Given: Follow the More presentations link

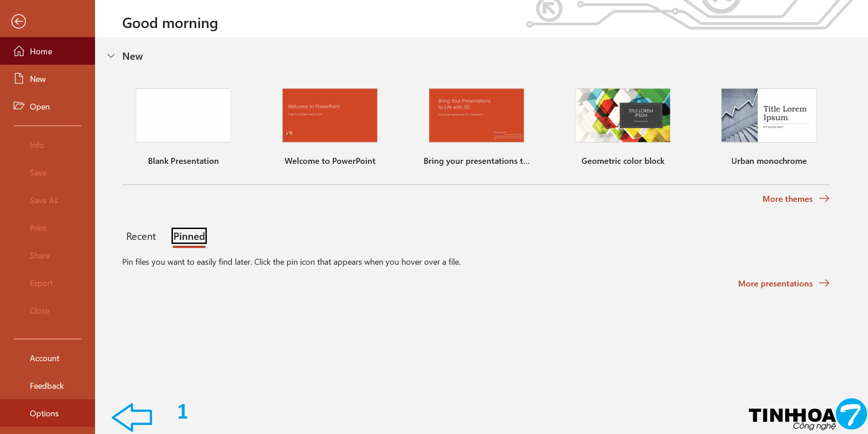Looking at the screenshot, I should 775,283.
